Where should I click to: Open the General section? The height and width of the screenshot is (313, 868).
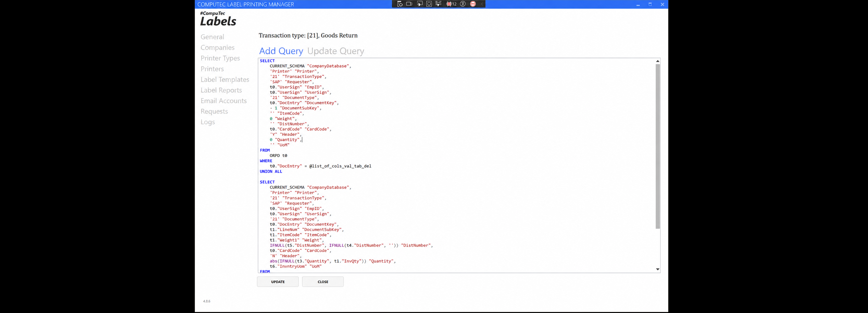[x=212, y=37]
